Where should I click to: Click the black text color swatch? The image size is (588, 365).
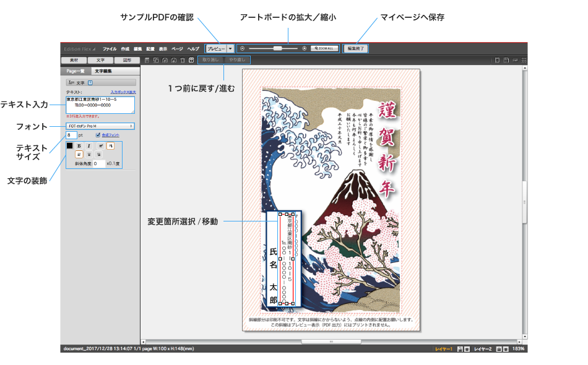coord(70,146)
